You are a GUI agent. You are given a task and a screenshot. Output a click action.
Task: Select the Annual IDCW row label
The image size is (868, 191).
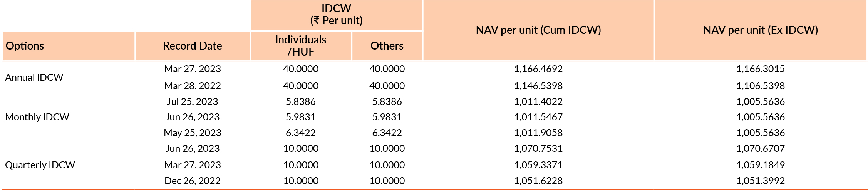(x=34, y=77)
